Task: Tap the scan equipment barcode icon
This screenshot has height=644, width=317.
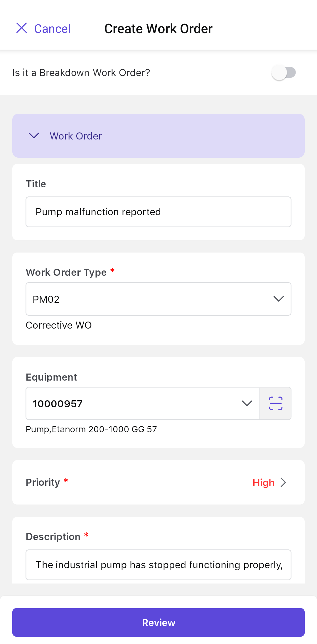Action: [276, 403]
